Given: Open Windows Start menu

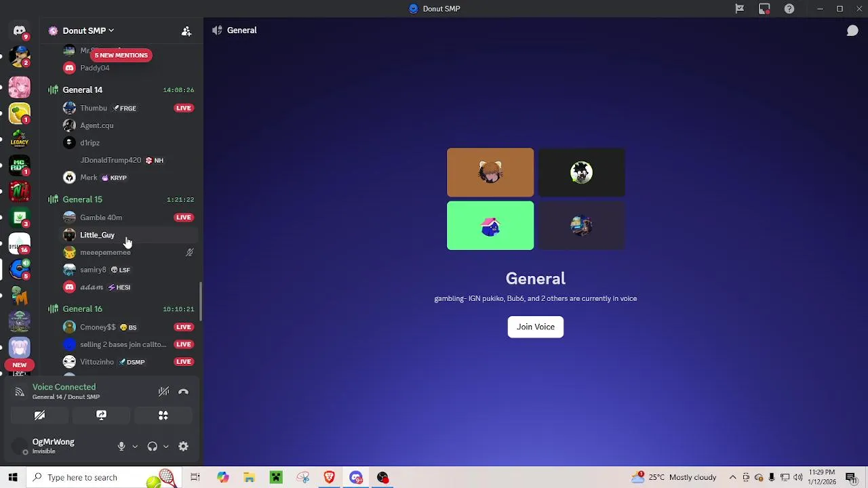Looking at the screenshot, I should coord(13,477).
